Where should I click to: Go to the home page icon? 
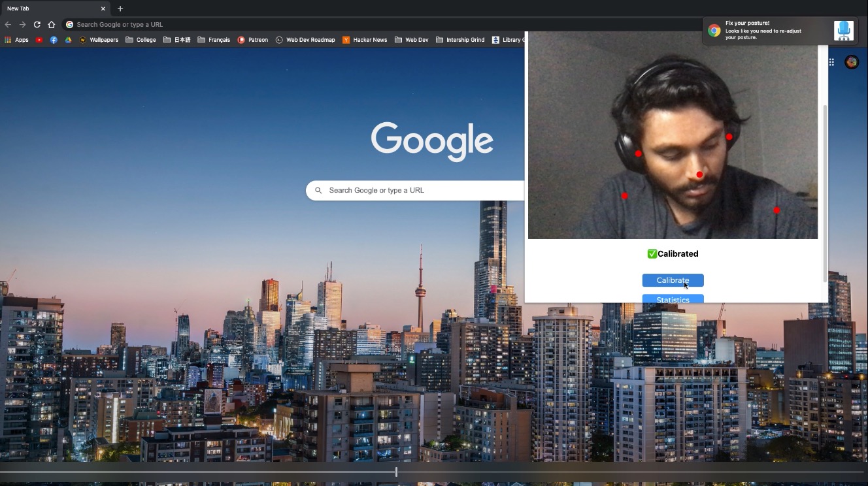coord(52,24)
